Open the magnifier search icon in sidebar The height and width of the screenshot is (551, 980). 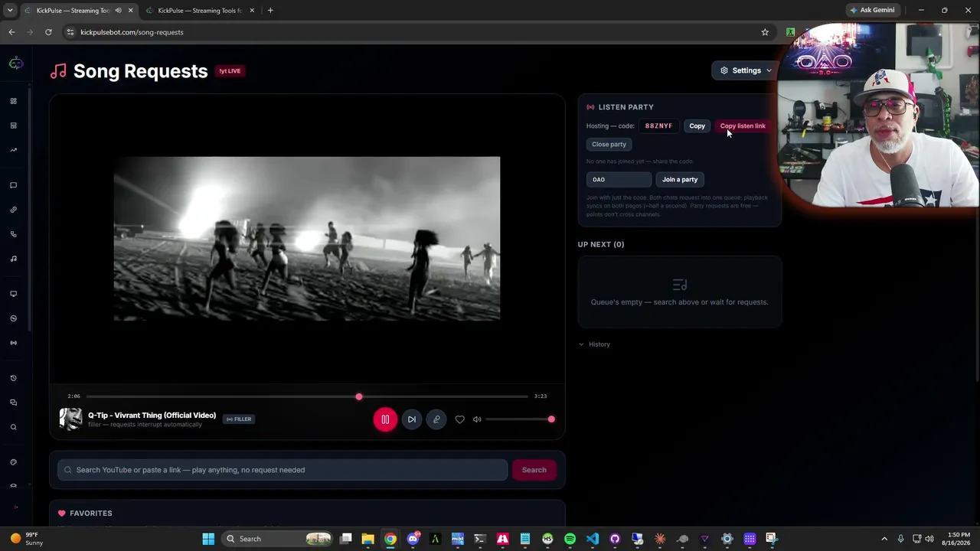pos(13,427)
